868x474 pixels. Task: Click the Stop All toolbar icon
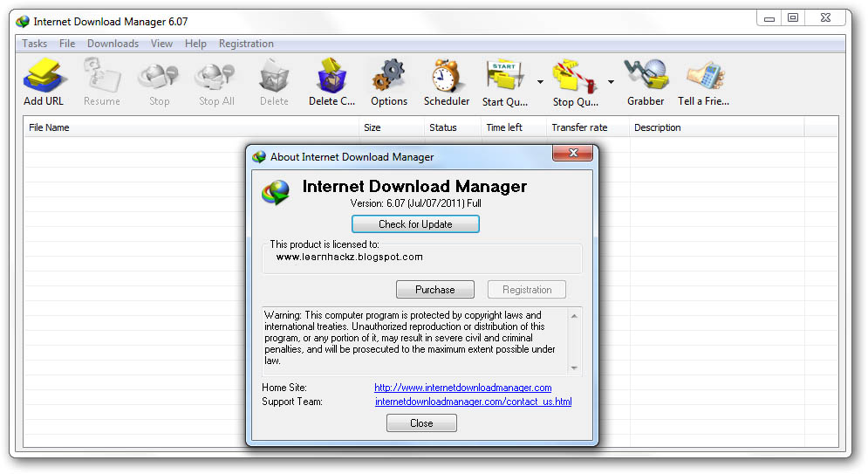tap(215, 78)
